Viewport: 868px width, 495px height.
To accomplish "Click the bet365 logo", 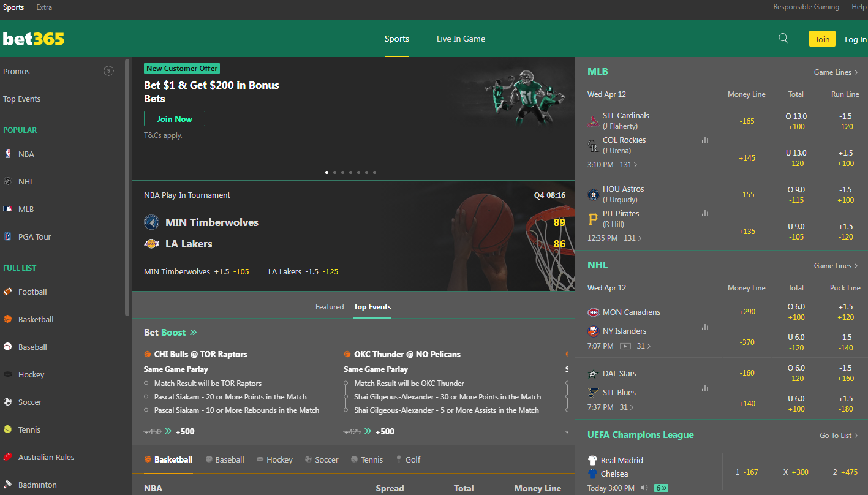I will [33, 39].
